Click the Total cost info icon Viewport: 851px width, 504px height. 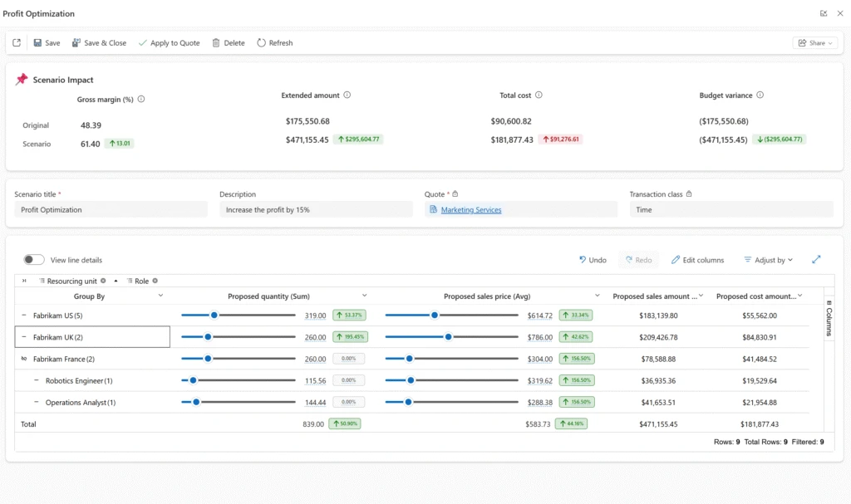539,95
